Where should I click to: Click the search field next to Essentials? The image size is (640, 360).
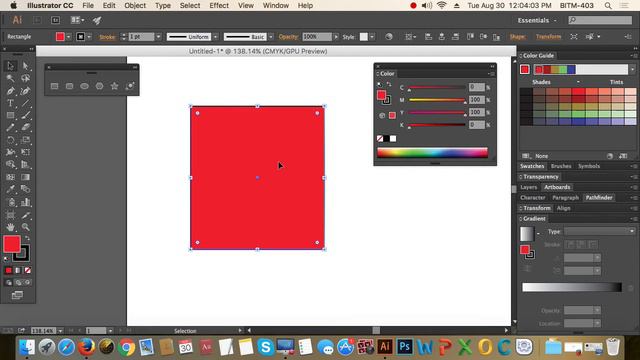(600, 20)
